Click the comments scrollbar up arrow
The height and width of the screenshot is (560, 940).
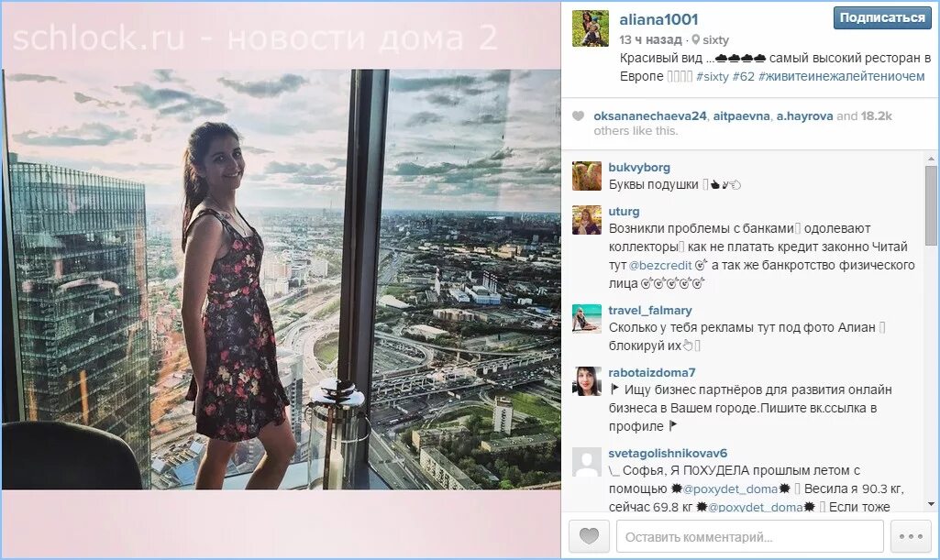[931, 159]
